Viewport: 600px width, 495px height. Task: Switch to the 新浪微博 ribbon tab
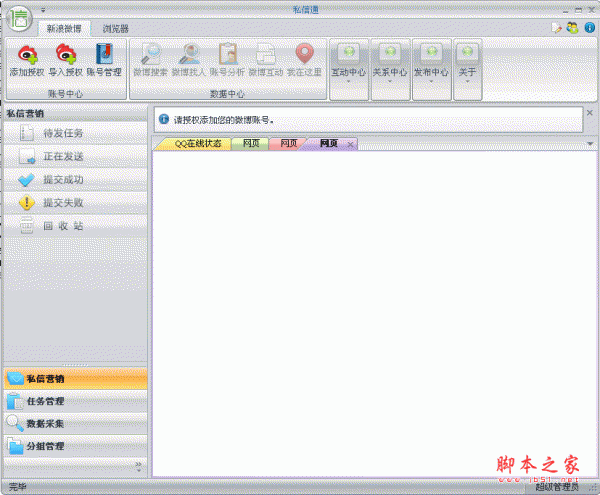point(64,29)
